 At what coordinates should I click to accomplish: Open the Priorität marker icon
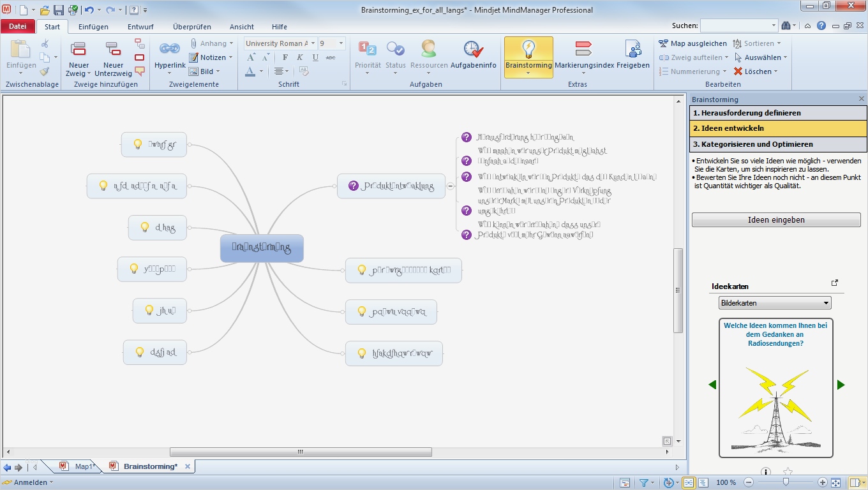[x=368, y=48]
